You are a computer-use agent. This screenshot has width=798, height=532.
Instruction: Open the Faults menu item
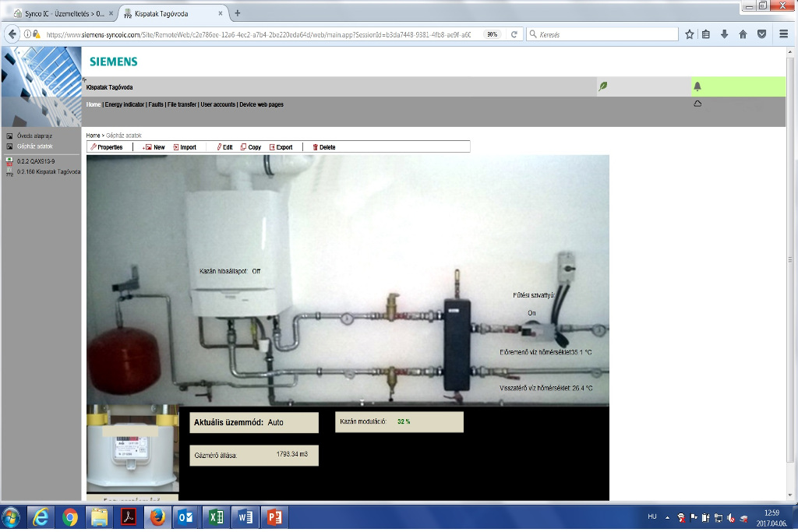pos(156,104)
